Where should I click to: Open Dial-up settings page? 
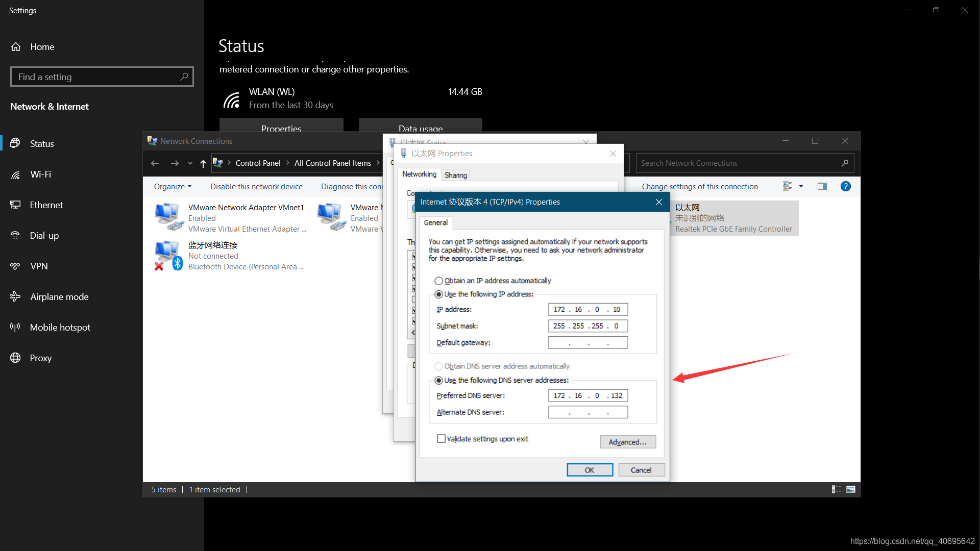tap(44, 235)
